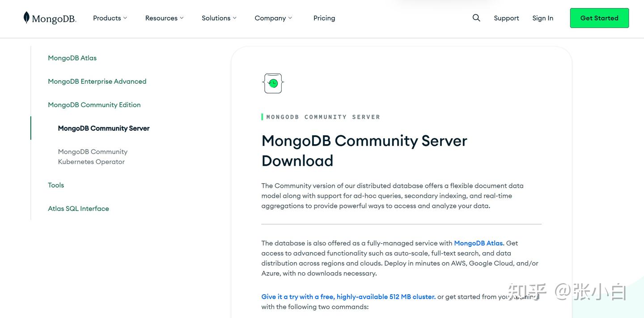The image size is (644, 318).
Task: Expand the Products menu chevron
Action: point(125,18)
